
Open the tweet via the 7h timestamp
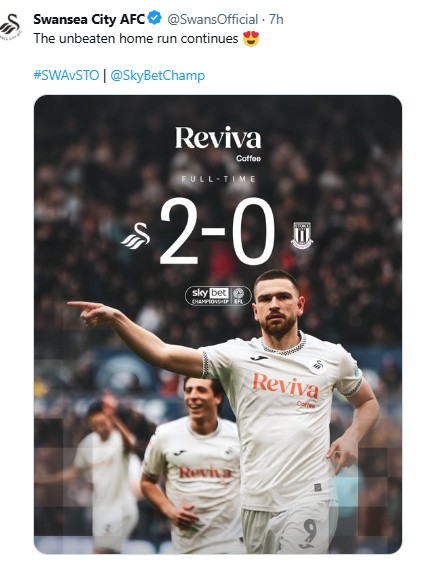(x=276, y=19)
